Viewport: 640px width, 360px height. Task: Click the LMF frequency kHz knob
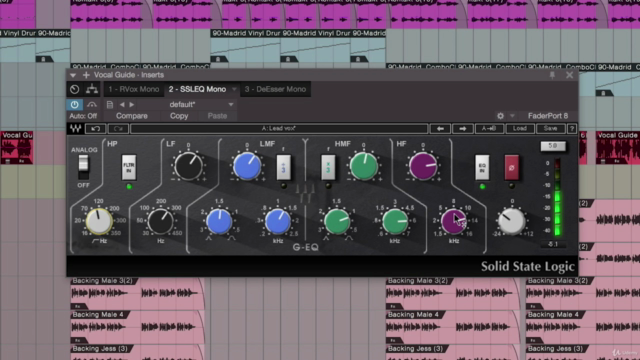tap(278, 221)
